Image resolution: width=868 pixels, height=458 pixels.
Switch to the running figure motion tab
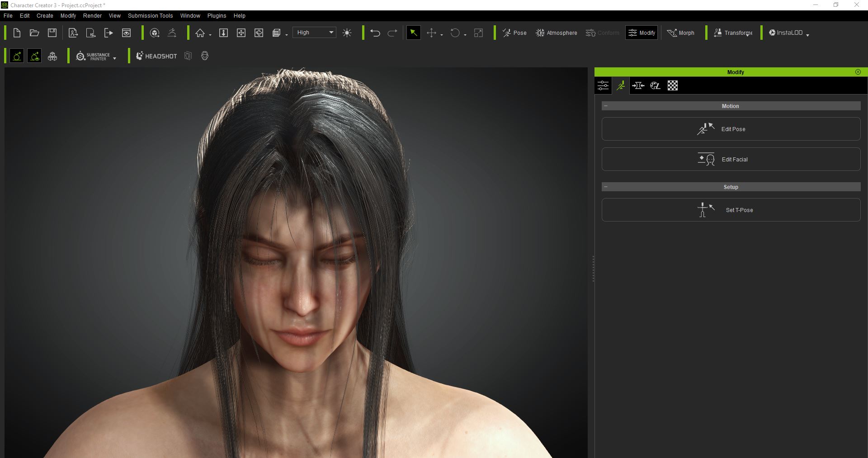point(621,85)
